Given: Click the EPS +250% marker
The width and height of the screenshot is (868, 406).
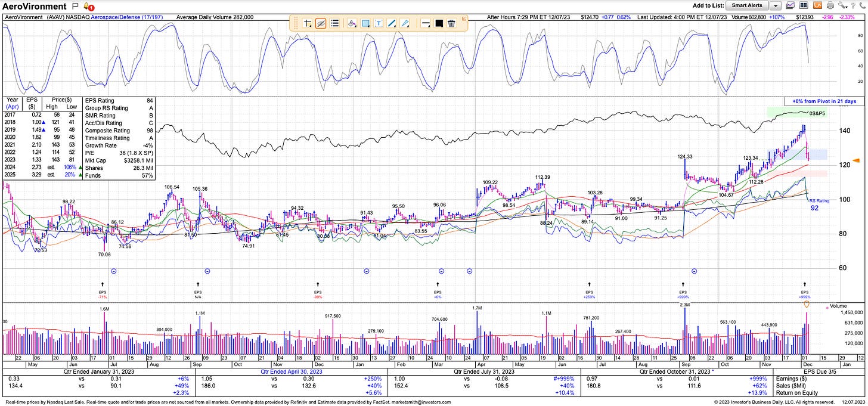Looking at the screenshot, I should (590, 292).
